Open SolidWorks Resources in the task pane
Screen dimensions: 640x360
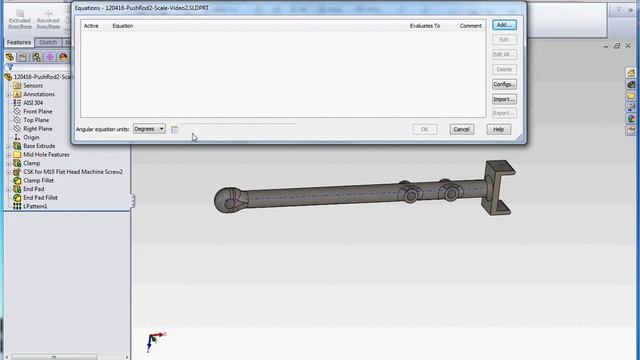click(x=631, y=73)
